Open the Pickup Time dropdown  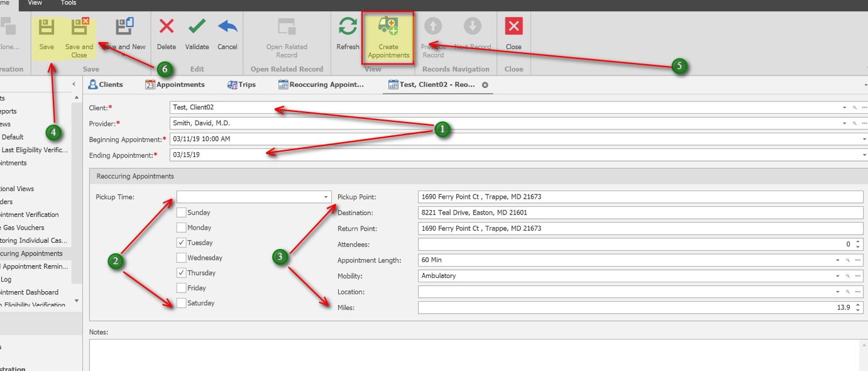pos(326,196)
